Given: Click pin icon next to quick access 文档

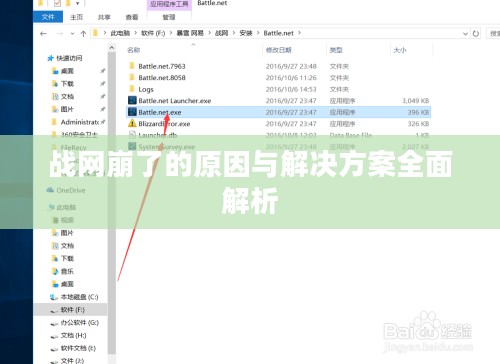Looking at the screenshot, I should coord(103,96).
